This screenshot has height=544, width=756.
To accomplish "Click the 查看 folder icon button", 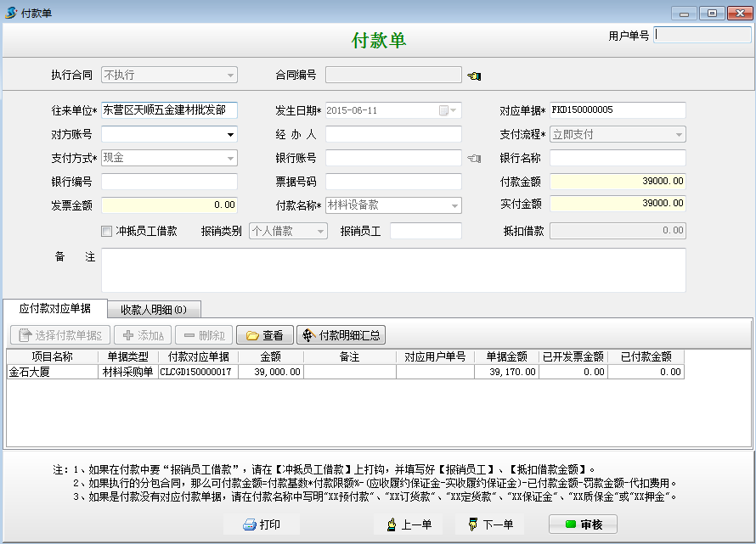I will (264, 335).
